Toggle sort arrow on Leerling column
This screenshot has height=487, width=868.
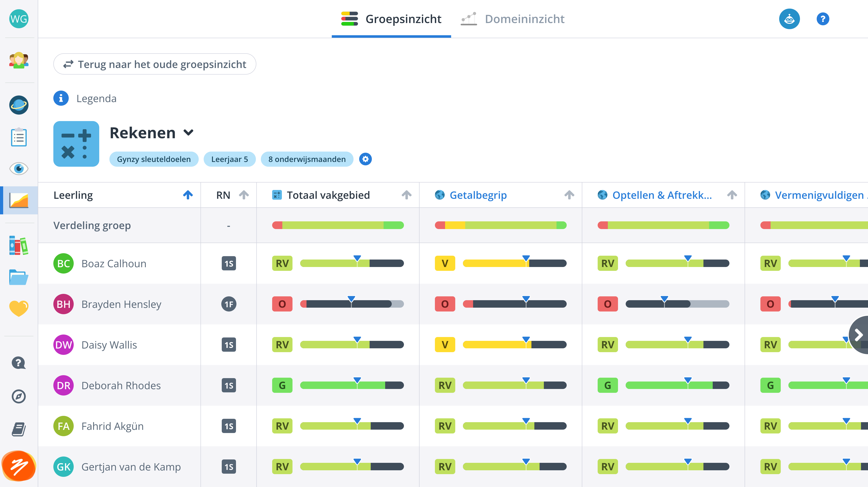click(188, 195)
